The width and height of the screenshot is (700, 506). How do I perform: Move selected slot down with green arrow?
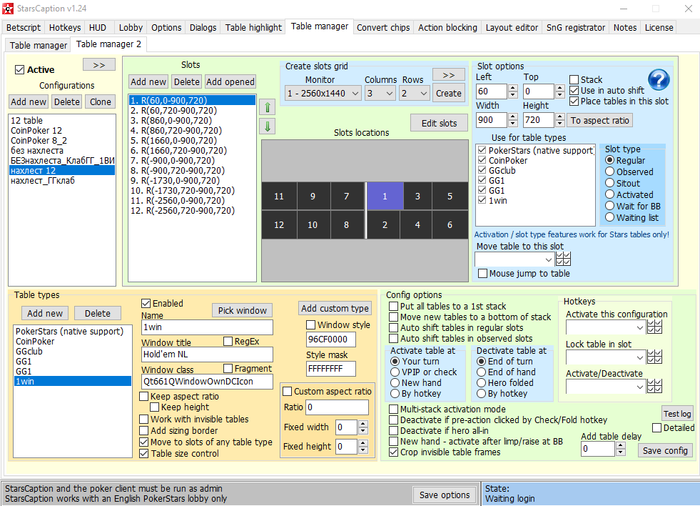tap(266, 126)
